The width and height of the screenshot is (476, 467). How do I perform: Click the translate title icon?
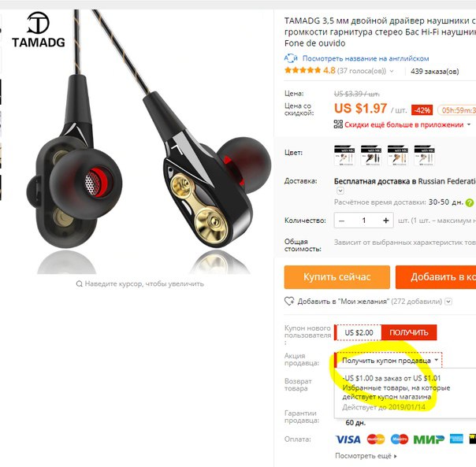coord(291,58)
